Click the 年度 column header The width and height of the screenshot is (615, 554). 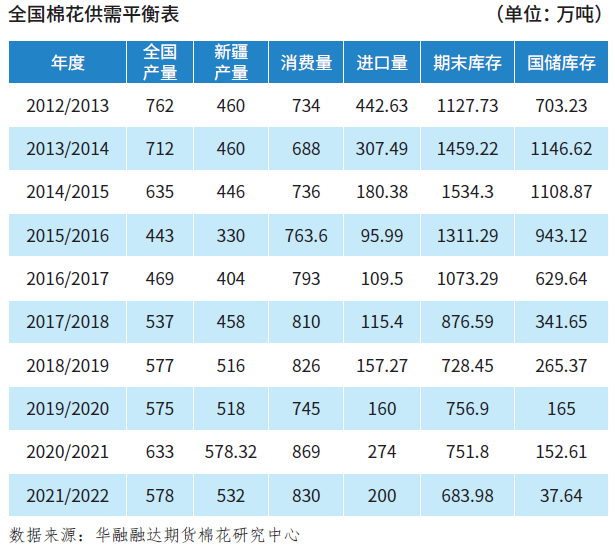(x=68, y=63)
